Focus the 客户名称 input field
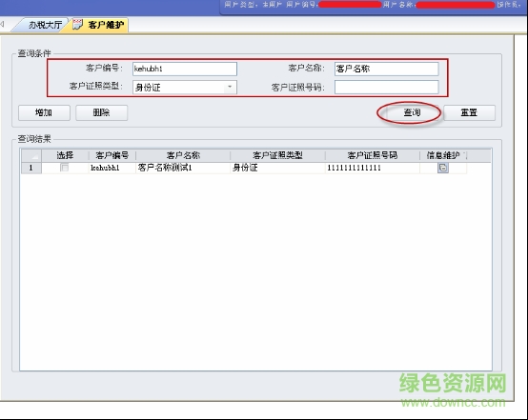The image size is (528, 420). (386, 69)
